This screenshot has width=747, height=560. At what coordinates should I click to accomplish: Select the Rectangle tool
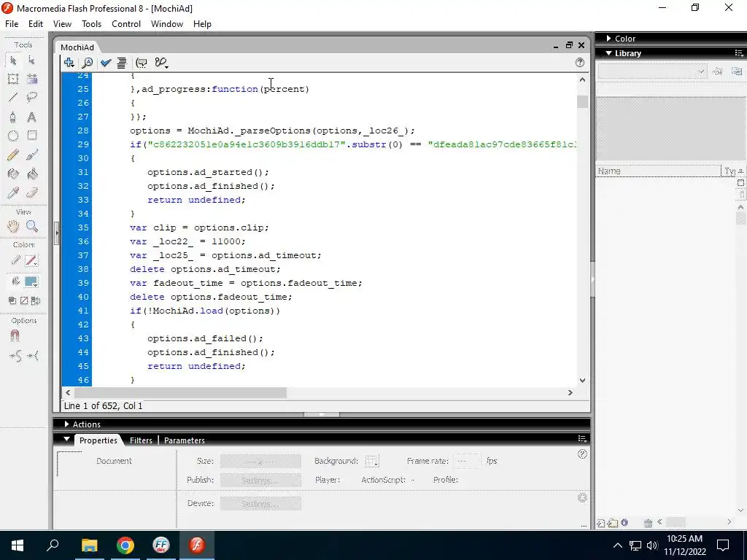click(32, 136)
